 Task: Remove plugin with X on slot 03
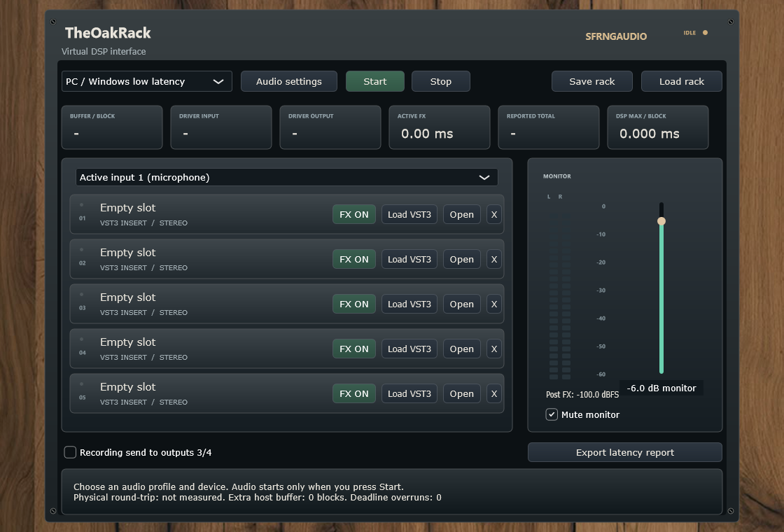pos(494,304)
